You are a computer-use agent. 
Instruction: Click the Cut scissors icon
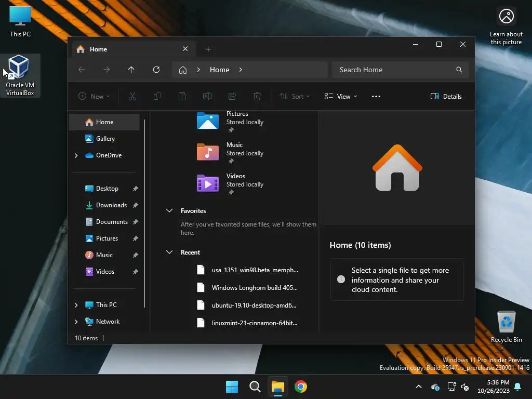[132, 96]
